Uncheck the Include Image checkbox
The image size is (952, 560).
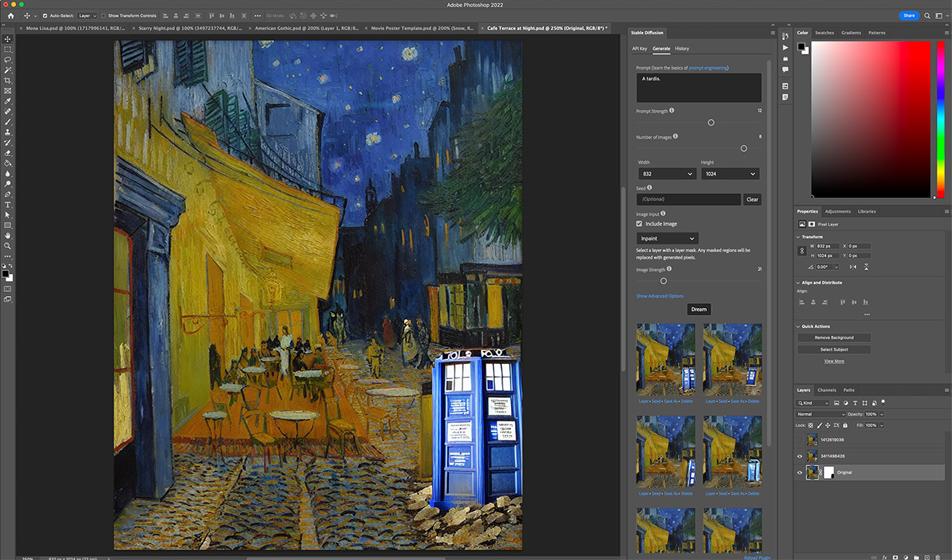click(639, 224)
